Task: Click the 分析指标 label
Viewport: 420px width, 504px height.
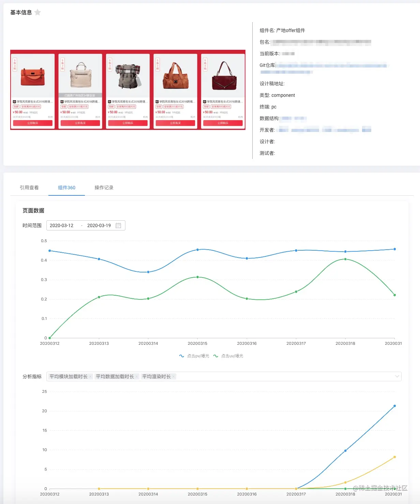Action: coord(32,376)
